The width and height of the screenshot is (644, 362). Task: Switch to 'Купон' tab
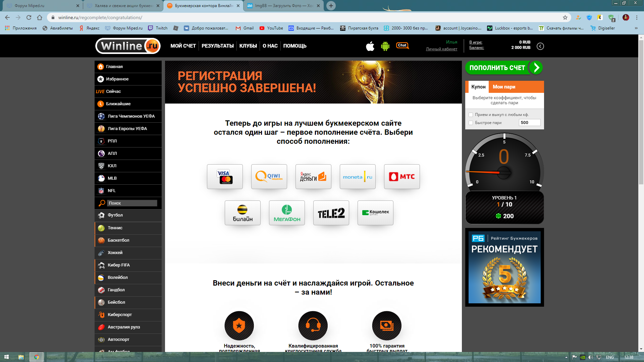[478, 87]
